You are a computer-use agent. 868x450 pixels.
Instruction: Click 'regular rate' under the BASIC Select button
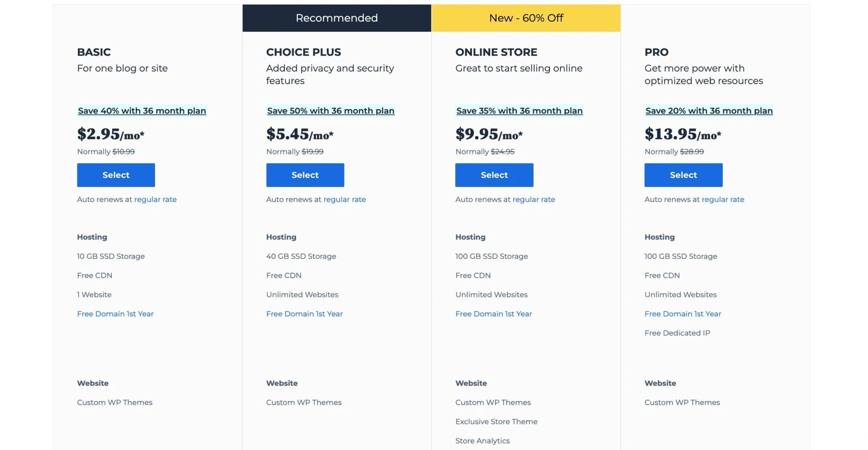155,199
